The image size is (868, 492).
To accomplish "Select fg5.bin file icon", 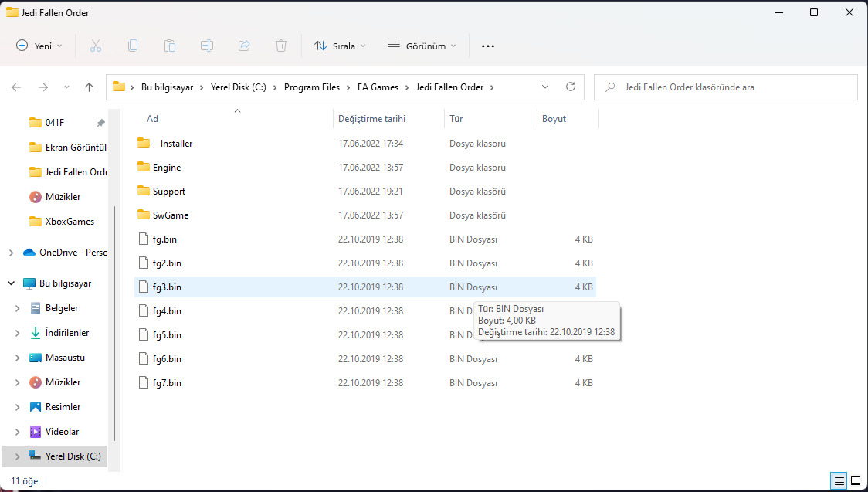I will pos(144,335).
